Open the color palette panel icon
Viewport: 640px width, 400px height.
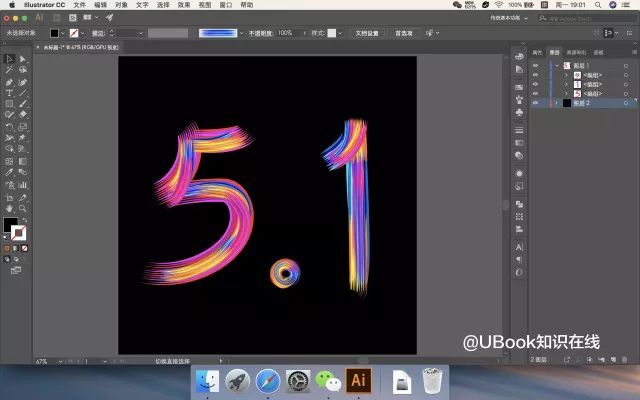519,56
